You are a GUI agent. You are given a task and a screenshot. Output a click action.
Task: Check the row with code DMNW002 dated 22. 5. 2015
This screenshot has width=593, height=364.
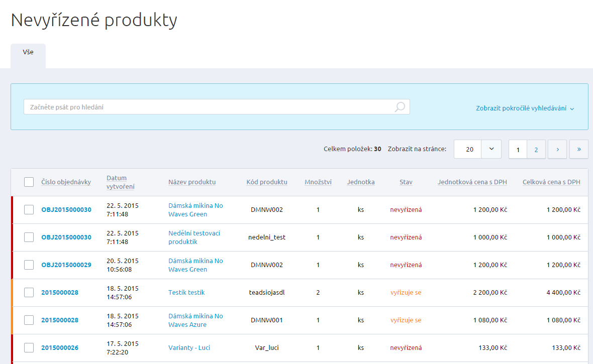[x=29, y=209]
